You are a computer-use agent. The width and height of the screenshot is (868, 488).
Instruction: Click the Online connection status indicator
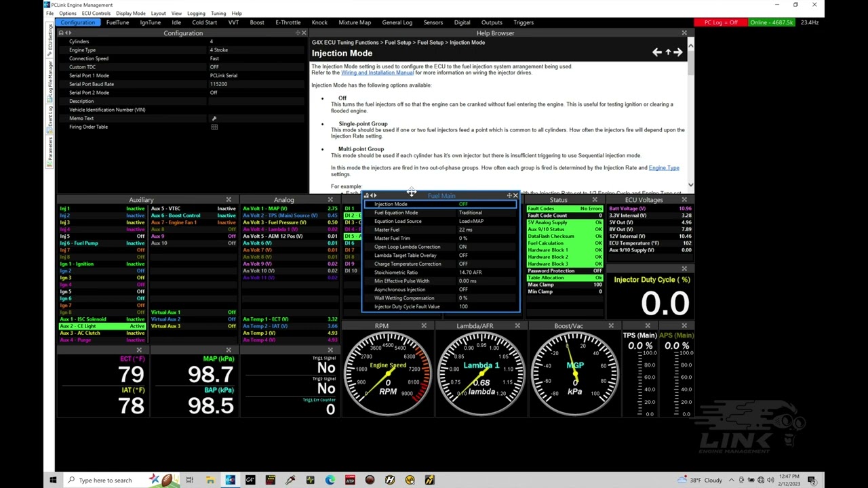click(772, 22)
